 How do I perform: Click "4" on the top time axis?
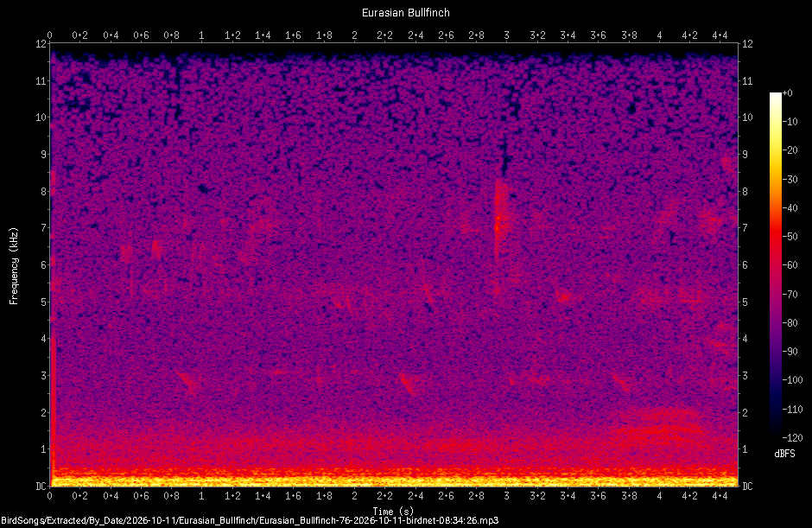click(x=659, y=35)
